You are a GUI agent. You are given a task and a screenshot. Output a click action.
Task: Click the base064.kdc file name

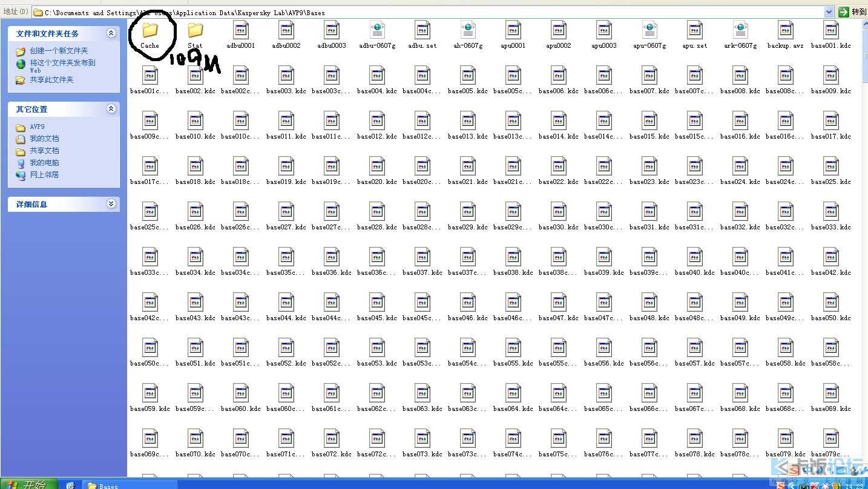(513, 409)
